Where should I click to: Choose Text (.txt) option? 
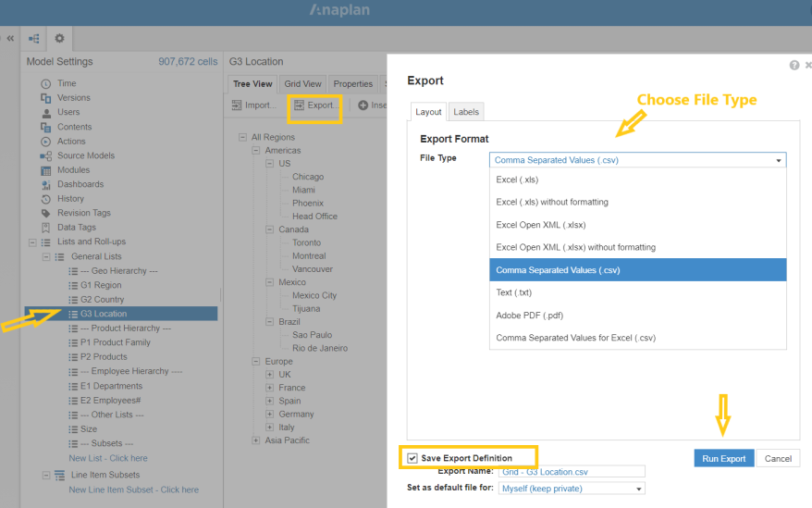(x=637, y=292)
